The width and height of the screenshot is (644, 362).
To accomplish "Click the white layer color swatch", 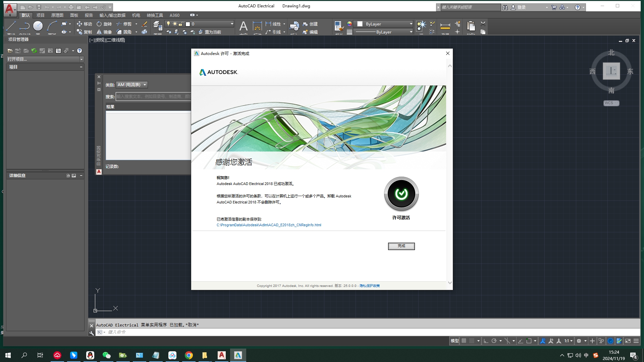I will (188, 24).
